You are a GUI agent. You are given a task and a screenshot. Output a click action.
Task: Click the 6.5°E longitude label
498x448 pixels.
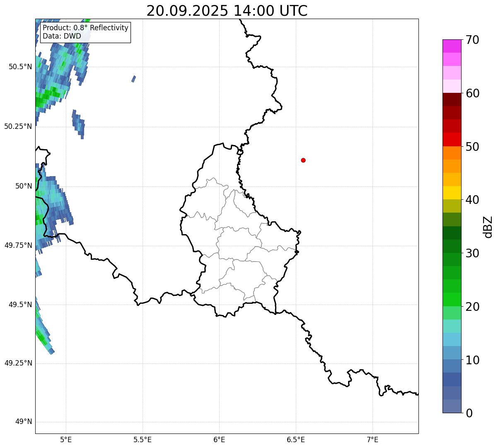pyautogui.click(x=296, y=440)
